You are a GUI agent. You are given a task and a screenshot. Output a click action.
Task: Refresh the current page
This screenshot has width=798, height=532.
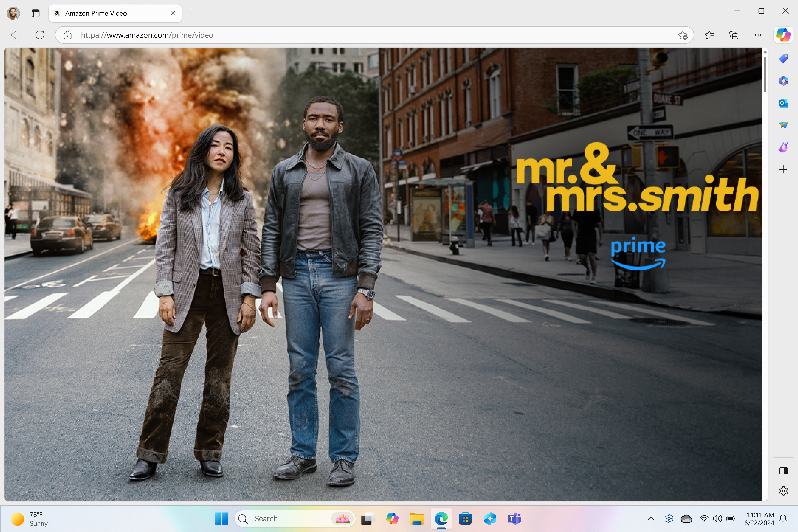pos(40,35)
